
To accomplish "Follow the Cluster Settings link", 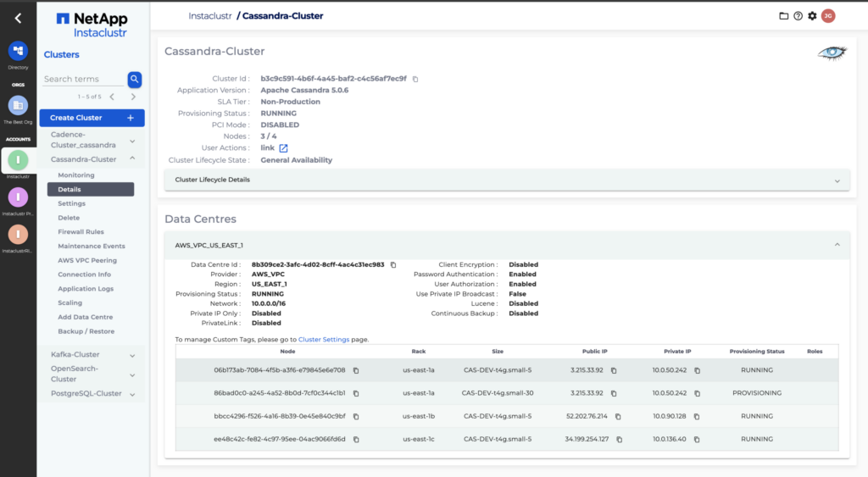I will tap(324, 339).
